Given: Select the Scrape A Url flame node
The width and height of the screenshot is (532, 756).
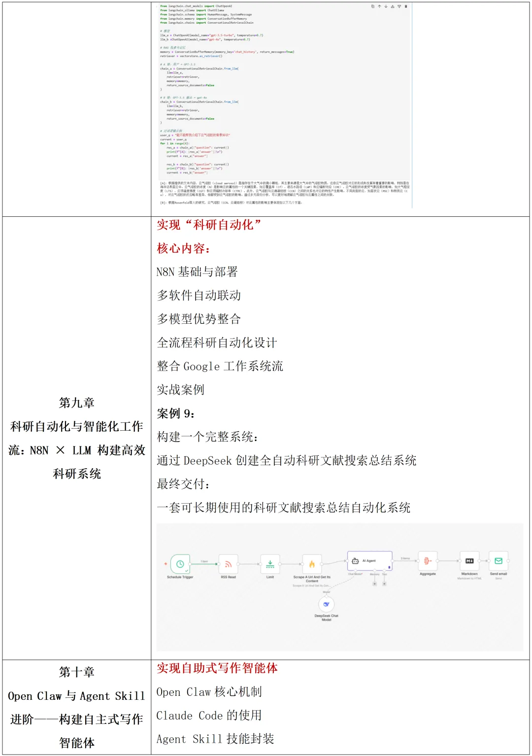Looking at the screenshot, I should point(312,564).
